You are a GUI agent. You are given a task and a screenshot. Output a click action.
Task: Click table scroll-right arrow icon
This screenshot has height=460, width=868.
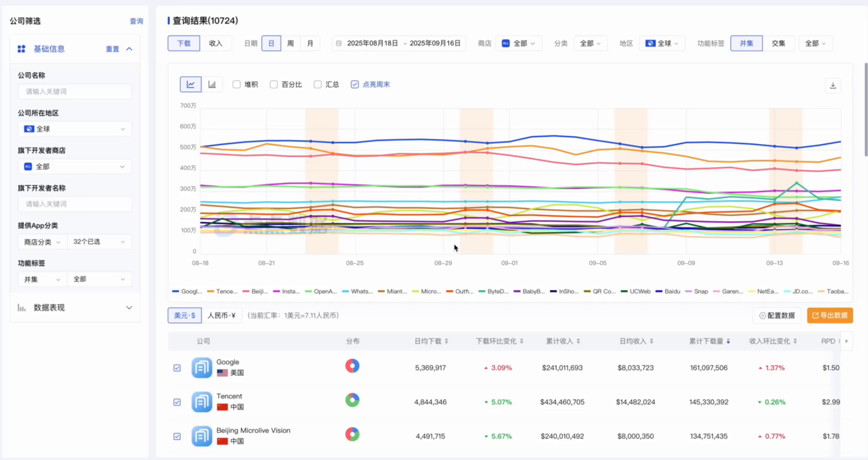pos(846,341)
